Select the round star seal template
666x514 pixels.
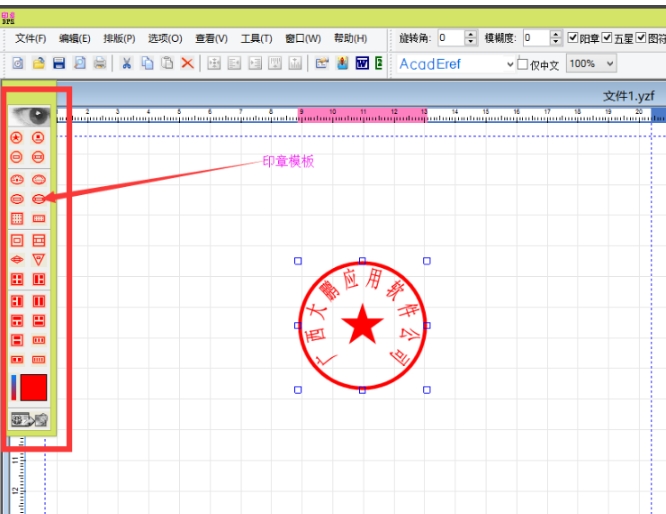(17, 138)
